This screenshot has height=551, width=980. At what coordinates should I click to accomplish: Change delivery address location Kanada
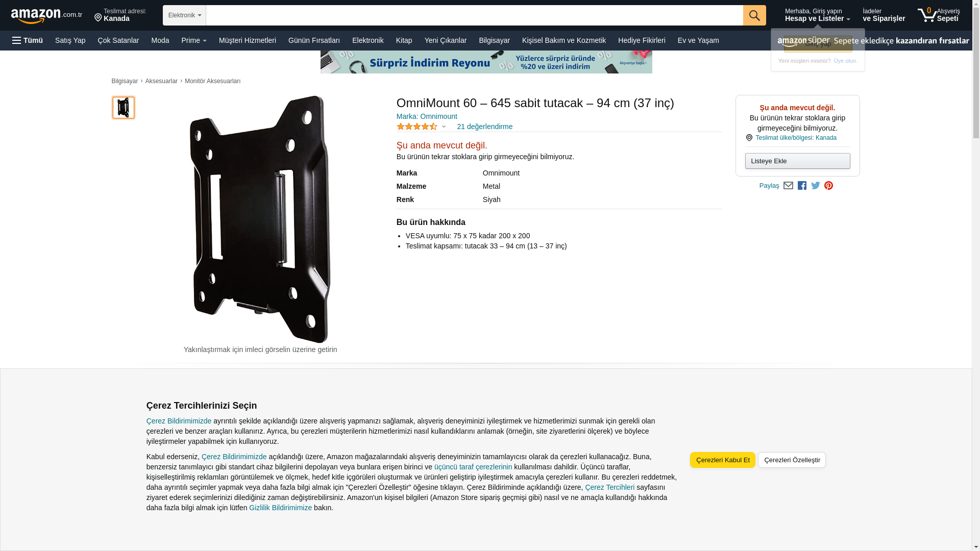coord(120,15)
